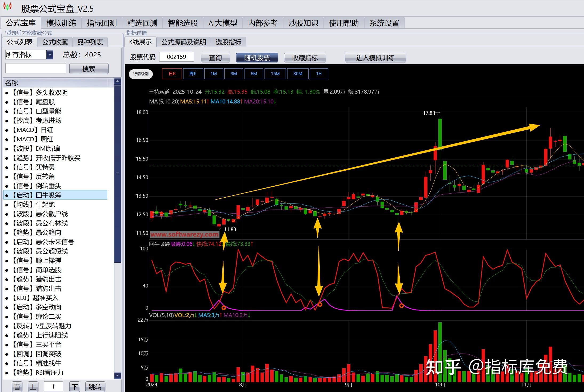The image size is (584, 392).
Task: Click the candlestick app logo icon
Action: point(7,6)
